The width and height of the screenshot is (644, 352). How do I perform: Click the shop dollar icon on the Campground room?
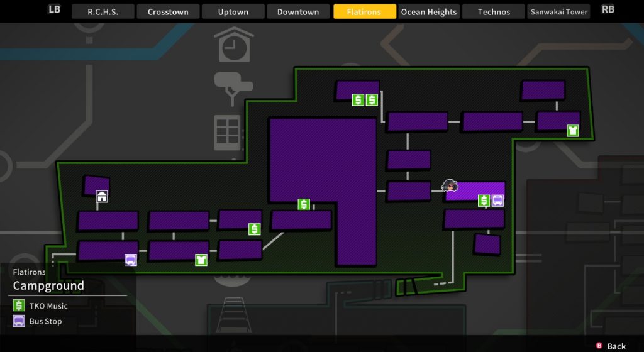pyautogui.click(x=484, y=201)
